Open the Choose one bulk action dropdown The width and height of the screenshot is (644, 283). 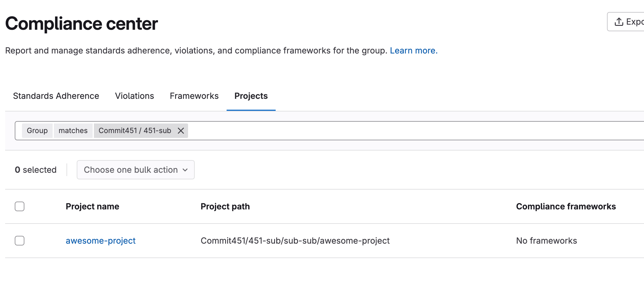[135, 170]
